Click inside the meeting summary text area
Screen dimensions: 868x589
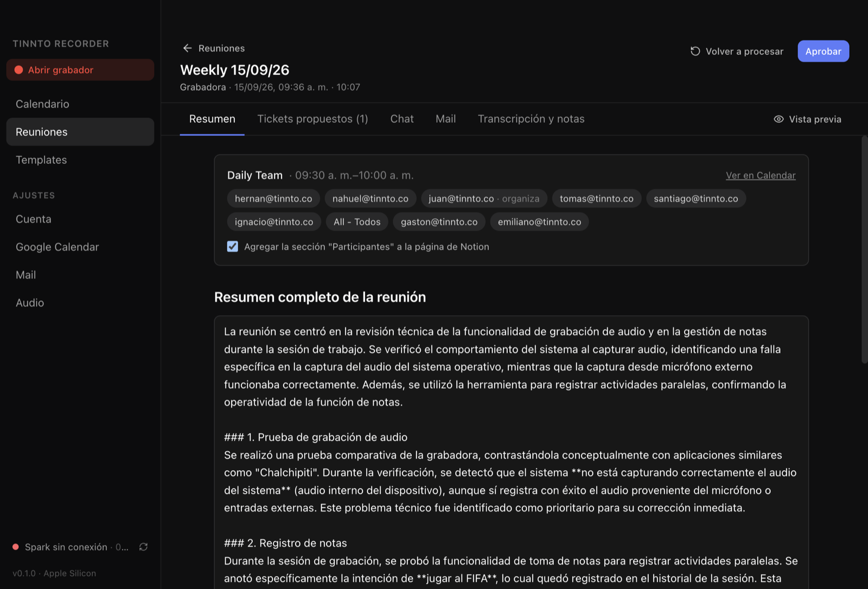click(x=511, y=452)
